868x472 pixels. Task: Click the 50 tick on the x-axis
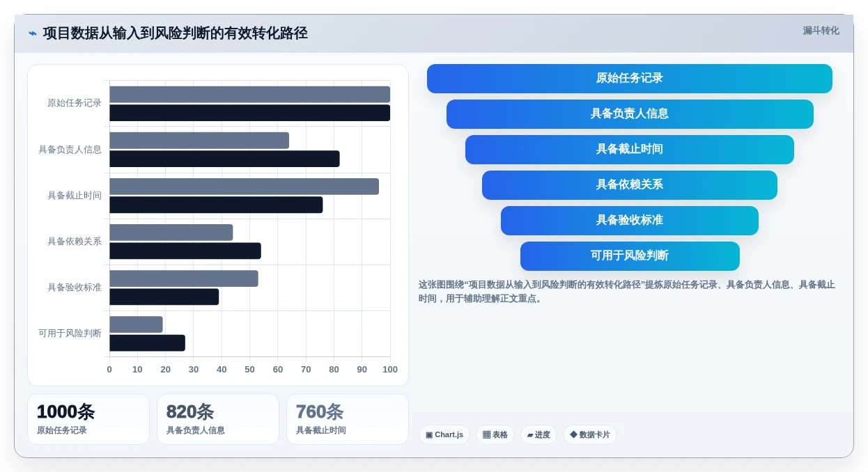click(x=249, y=370)
